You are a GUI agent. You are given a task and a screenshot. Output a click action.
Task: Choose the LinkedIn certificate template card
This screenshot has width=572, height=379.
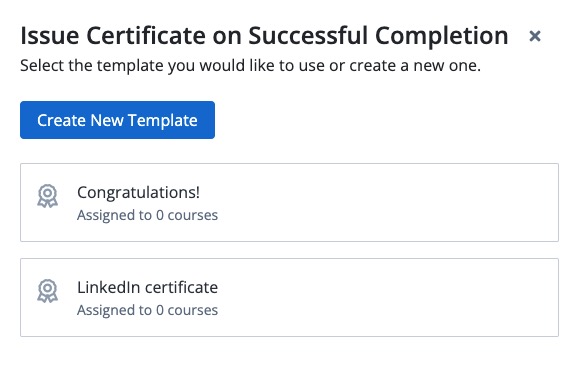pyautogui.click(x=289, y=297)
